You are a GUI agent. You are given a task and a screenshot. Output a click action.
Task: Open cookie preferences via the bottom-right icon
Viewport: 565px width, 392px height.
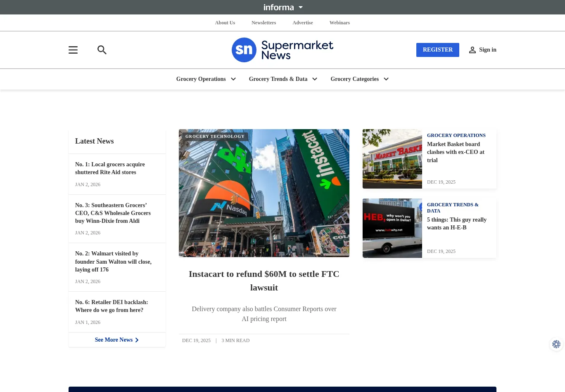click(556, 344)
